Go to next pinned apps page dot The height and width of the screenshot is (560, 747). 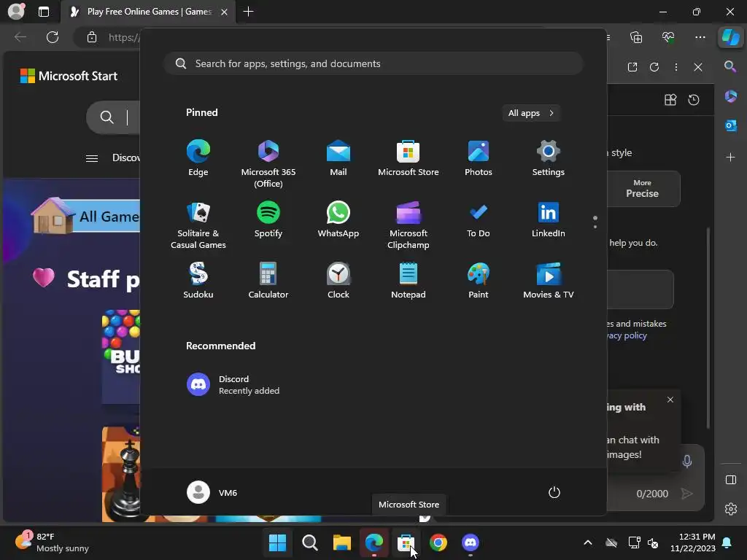pos(595,227)
